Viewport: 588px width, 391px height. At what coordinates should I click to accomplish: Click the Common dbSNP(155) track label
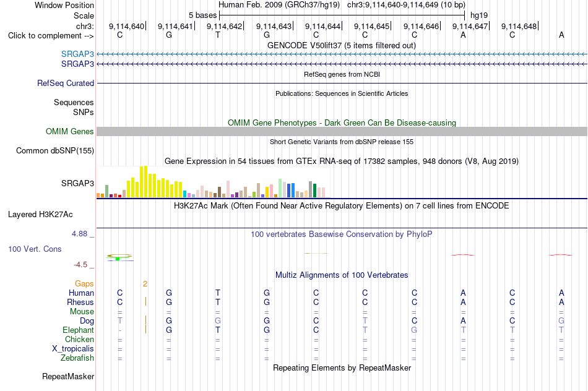click(x=55, y=151)
